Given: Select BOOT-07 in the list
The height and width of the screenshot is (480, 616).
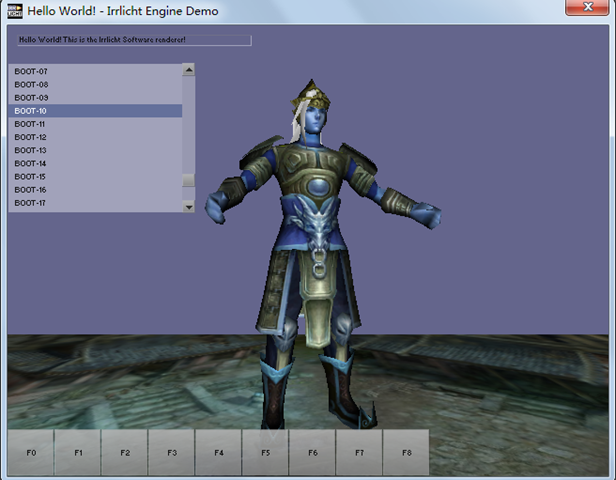Looking at the screenshot, I should pos(95,71).
